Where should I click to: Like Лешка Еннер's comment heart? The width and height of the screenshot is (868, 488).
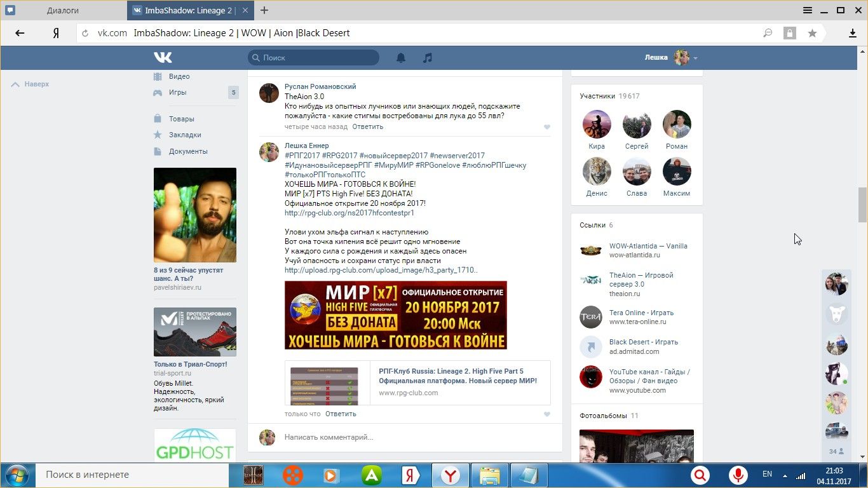point(546,414)
